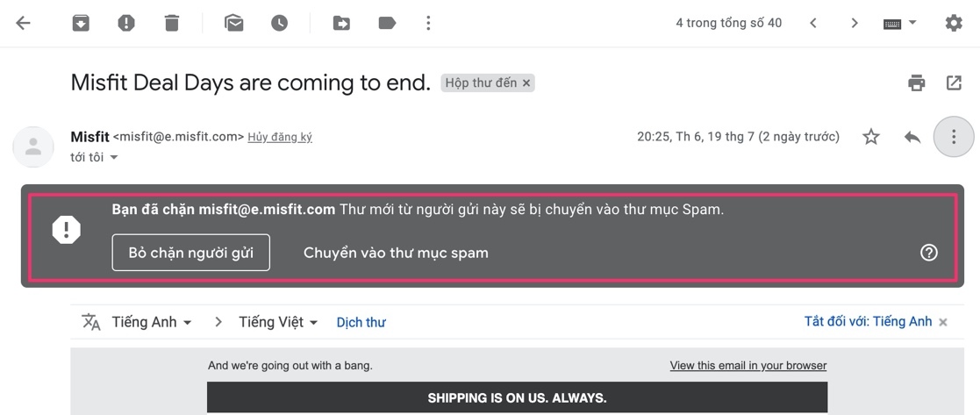Star the Misfit message

870,137
